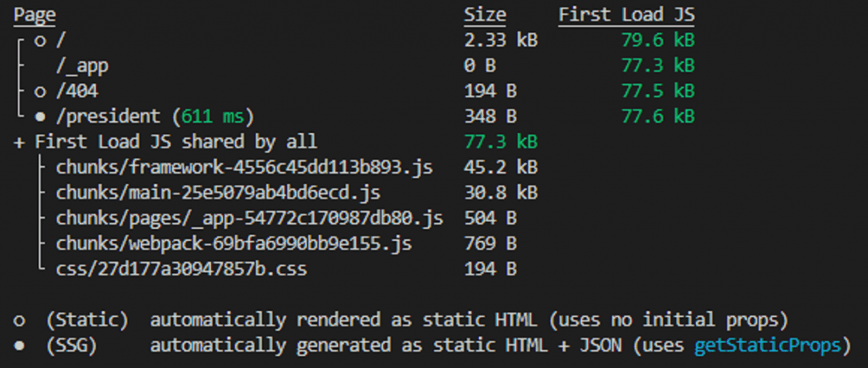The height and width of the screenshot is (368, 868).
Task: Open chunks/framework-4556c45dd113b893.js
Action: coord(244,167)
